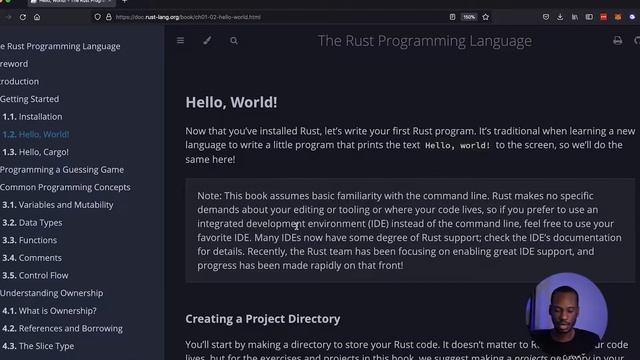The height and width of the screenshot is (360, 640).
Task: Toggle the browser sidebars icon
Action: tap(589, 17)
